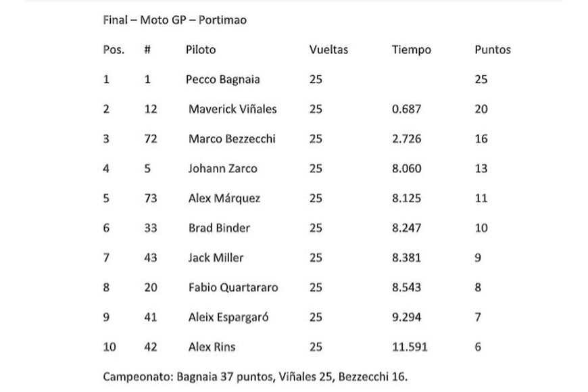Click Jack Miller in the table
Viewport: 588px width, 392px height.
tap(216, 258)
